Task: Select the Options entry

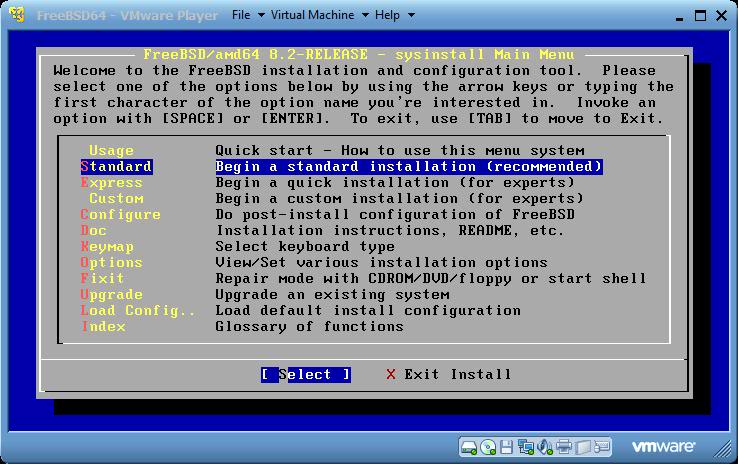Action: (x=112, y=263)
